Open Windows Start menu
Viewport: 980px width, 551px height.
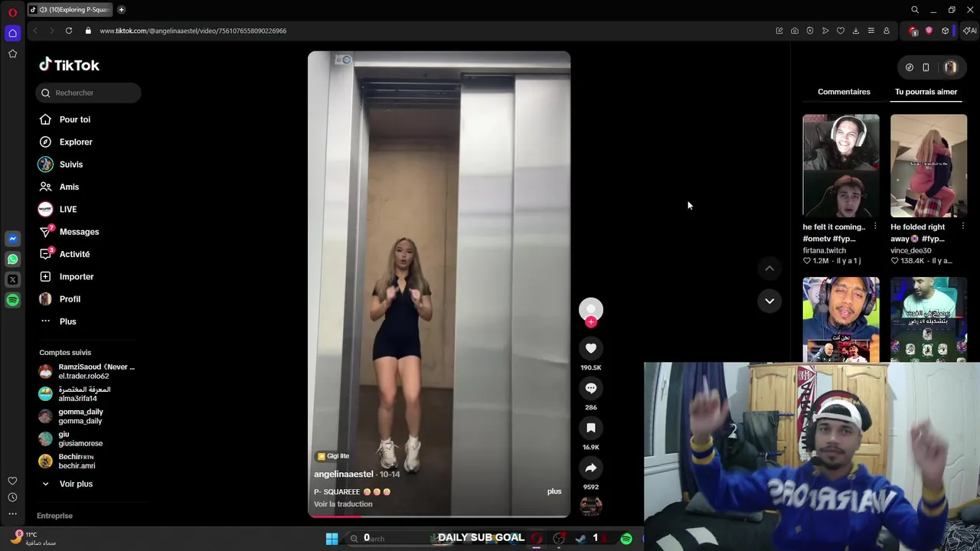[x=332, y=539]
